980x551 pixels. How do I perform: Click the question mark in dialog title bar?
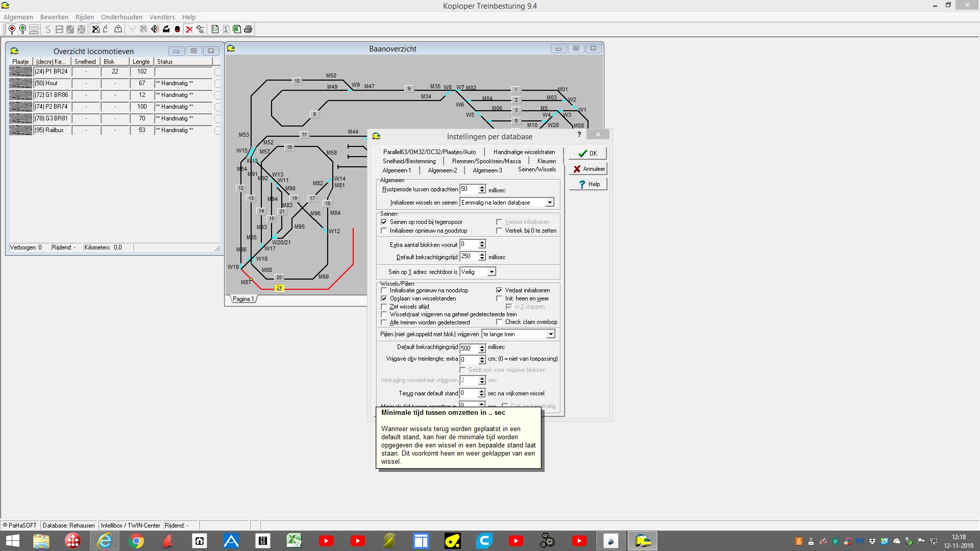[579, 135]
